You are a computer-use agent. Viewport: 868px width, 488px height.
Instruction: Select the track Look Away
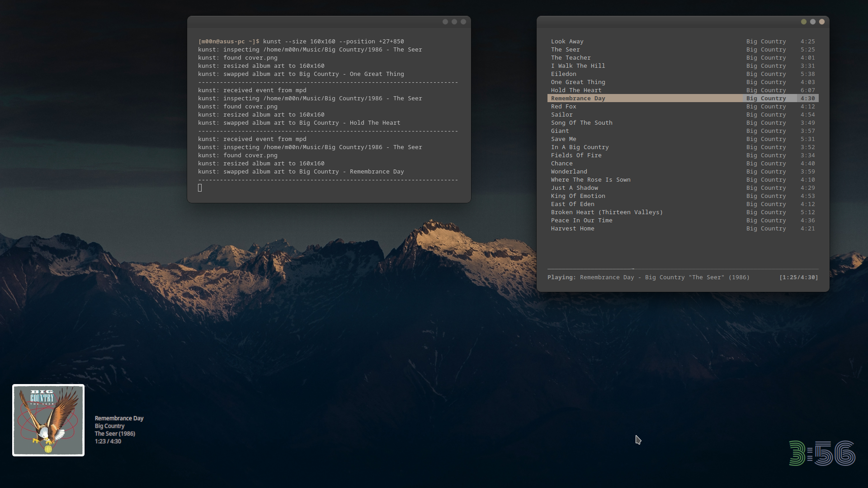click(567, 42)
